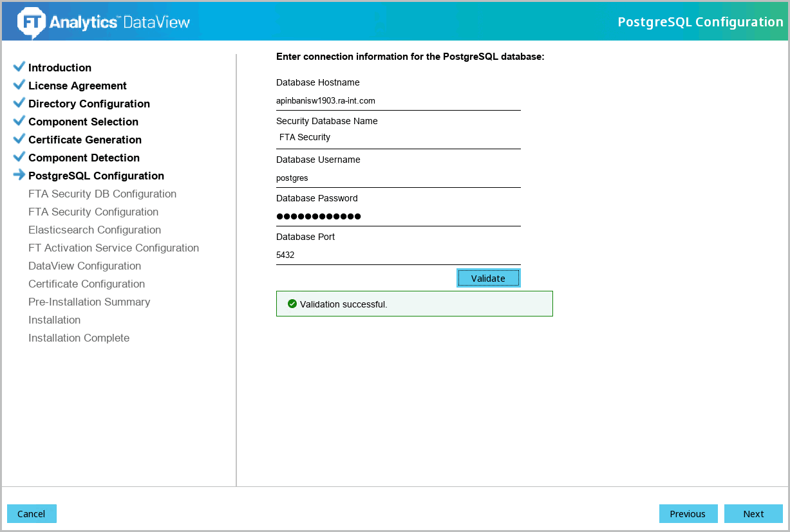
Task: Select the Elasticsearch Configuration step
Action: (95, 230)
